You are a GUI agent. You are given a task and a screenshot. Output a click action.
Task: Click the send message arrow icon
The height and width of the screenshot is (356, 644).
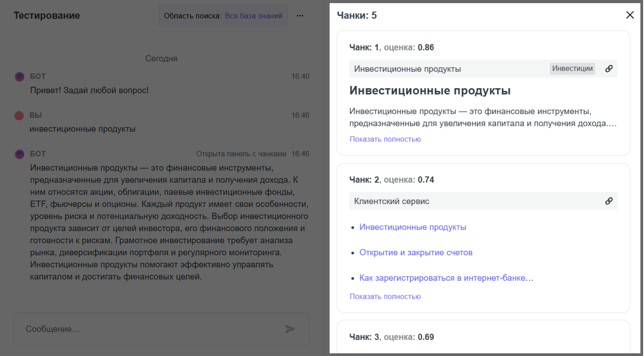[290, 329]
